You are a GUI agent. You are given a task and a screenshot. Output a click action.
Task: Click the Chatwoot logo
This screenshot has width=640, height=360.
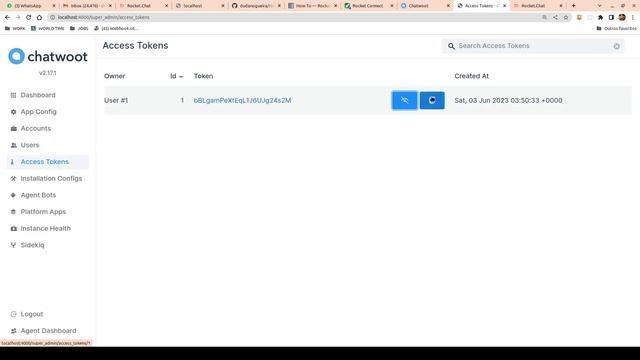pyautogui.click(x=48, y=56)
